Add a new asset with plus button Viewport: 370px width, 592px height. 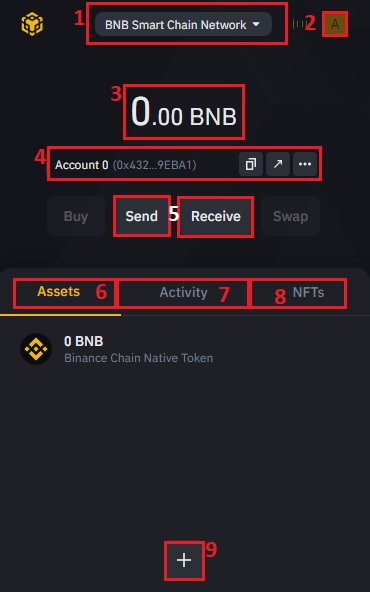click(x=184, y=560)
